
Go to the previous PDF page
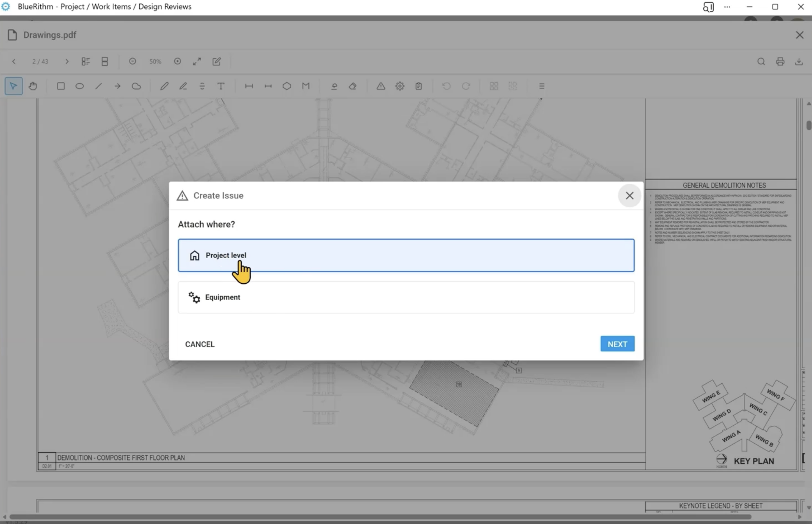(14, 62)
